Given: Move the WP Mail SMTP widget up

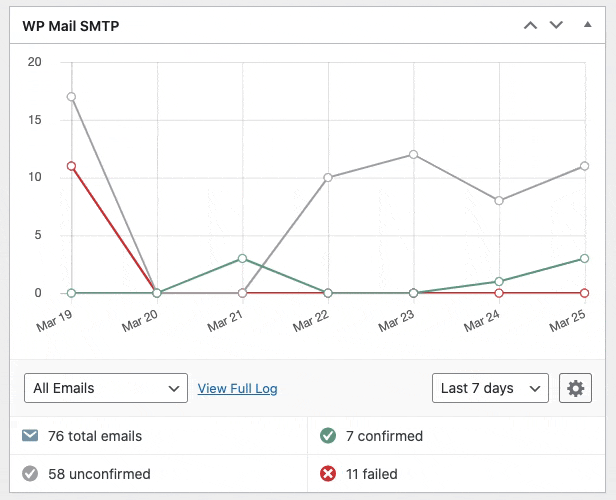Looking at the screenshot, I should [531, 25].
